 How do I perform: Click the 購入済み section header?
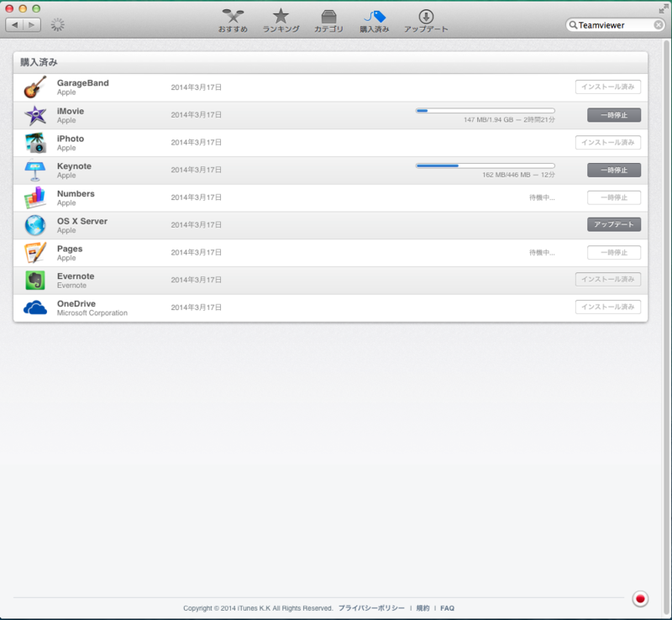39,62
